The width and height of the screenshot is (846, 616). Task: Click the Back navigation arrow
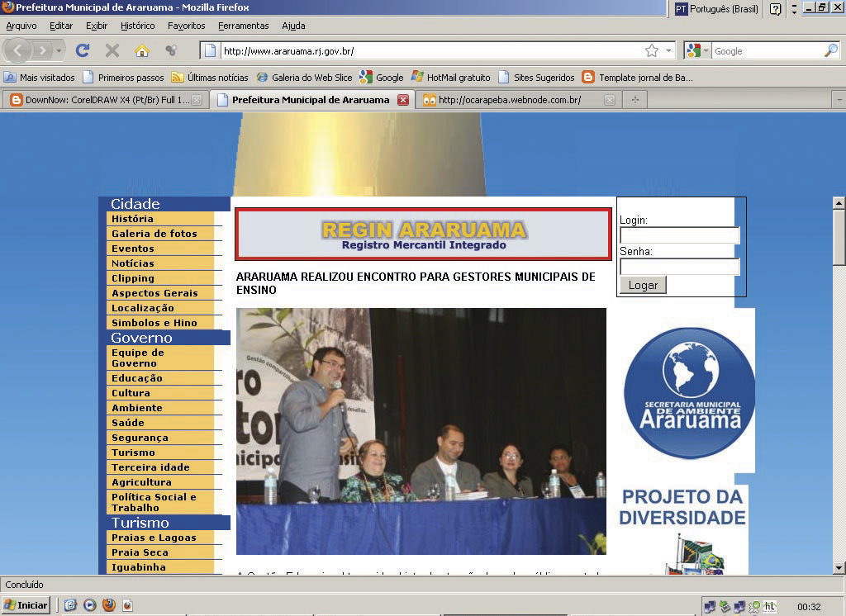[x=18, y=50]
